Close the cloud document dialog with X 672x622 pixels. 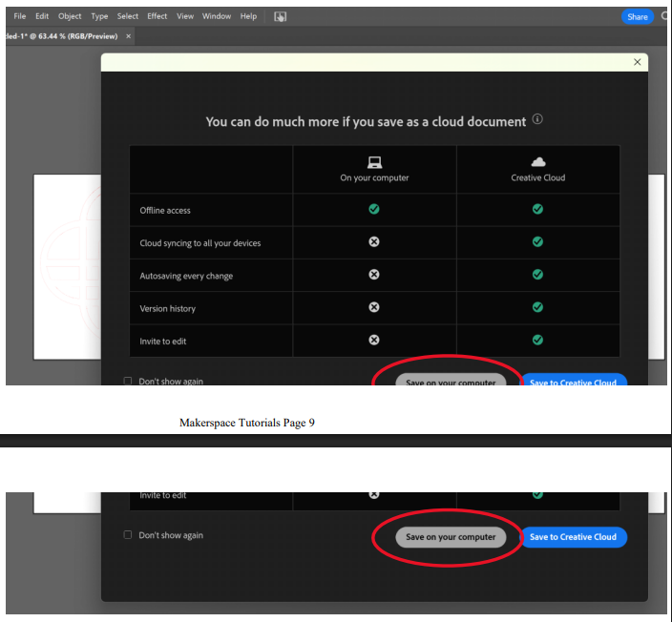coord(638,62)
